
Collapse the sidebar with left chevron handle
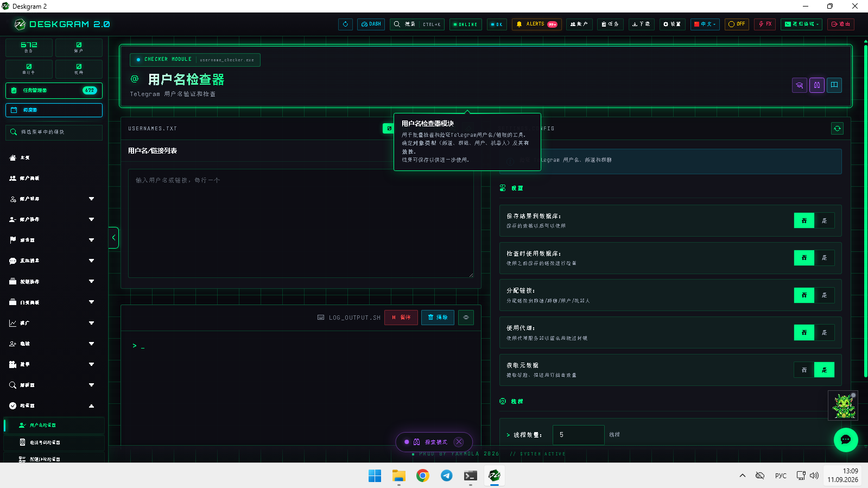113,238
